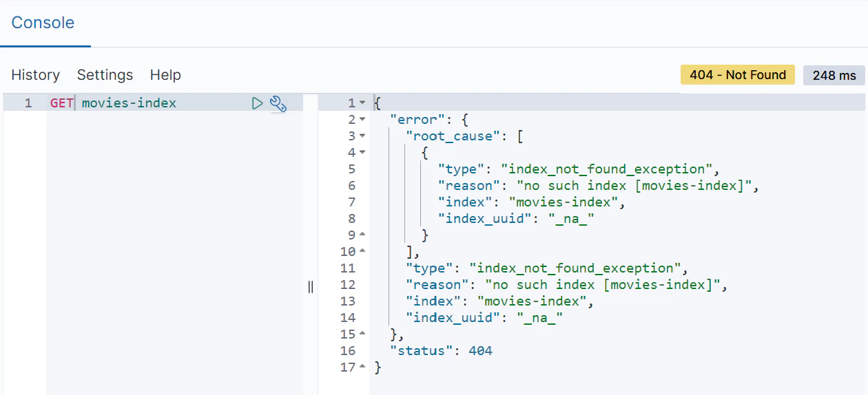
Task: Click "status": 404 on line 16
Action: (441, 351)
